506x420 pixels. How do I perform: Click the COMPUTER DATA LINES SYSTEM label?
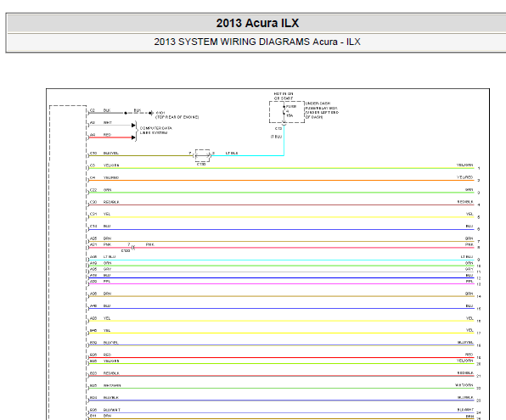[156, 131]
